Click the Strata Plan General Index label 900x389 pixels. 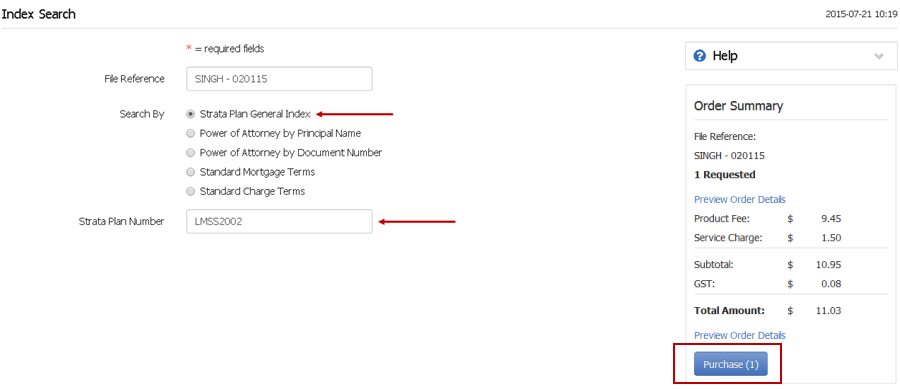255,114
